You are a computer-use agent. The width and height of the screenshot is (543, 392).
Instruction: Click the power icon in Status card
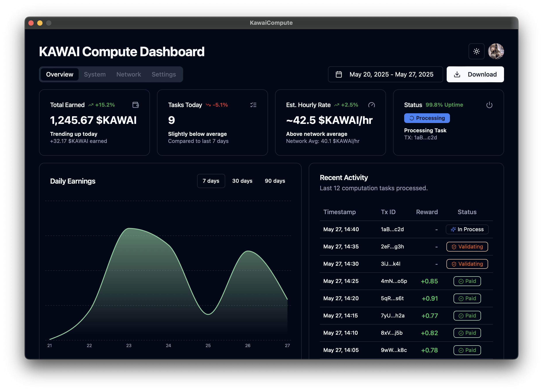pos(489,105)
